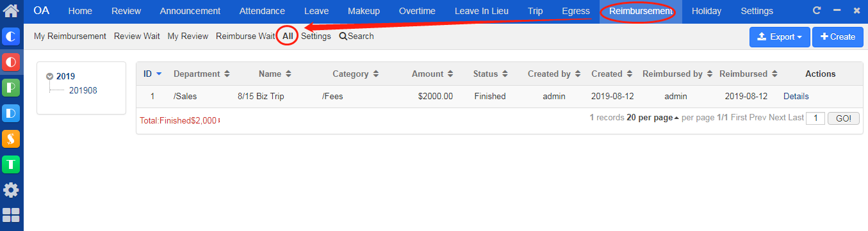Open Settings in the submenu bar
This screenshot has width=868, height=231.
(x=316, y=36)
